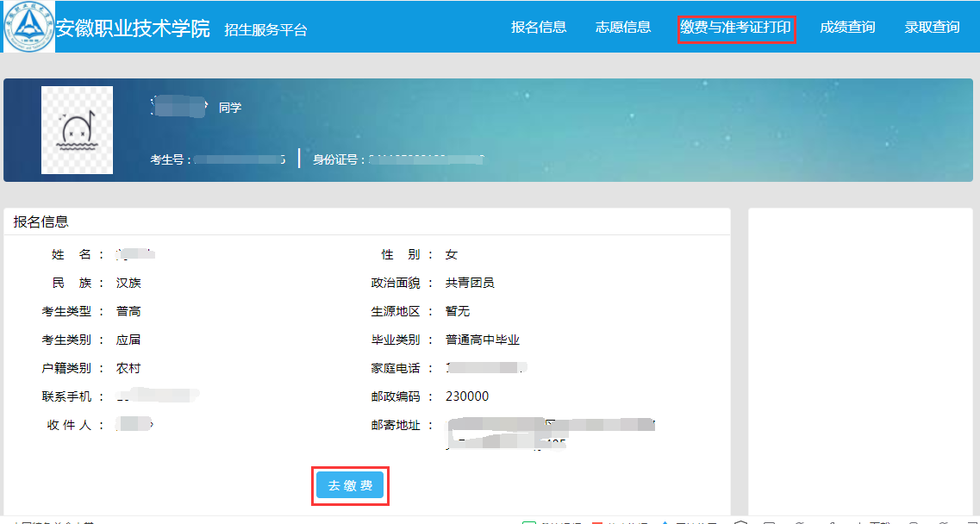Switch to the 志愿信息 tab

click(x=623, y=28)
